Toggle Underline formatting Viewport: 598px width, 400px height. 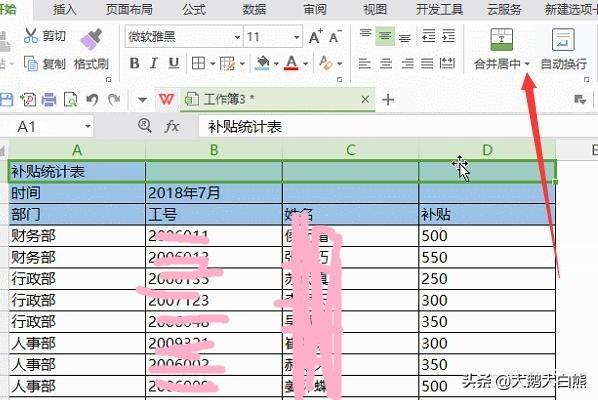(x=174, y=63)
